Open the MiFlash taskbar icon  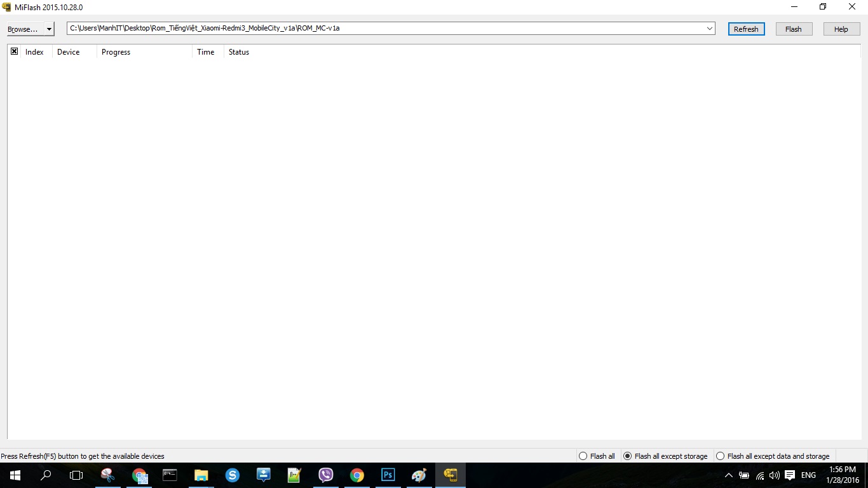[451, 475]
